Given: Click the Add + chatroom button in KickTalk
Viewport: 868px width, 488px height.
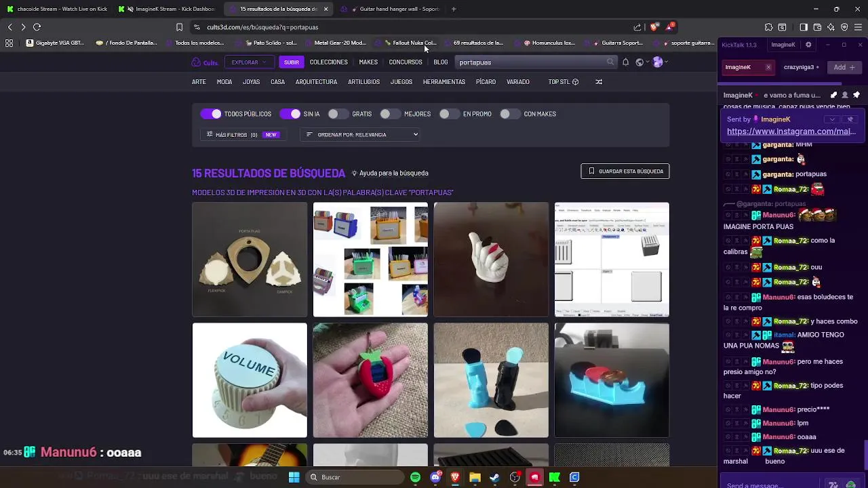Looking at the screenshot, I should coord(844,67).
